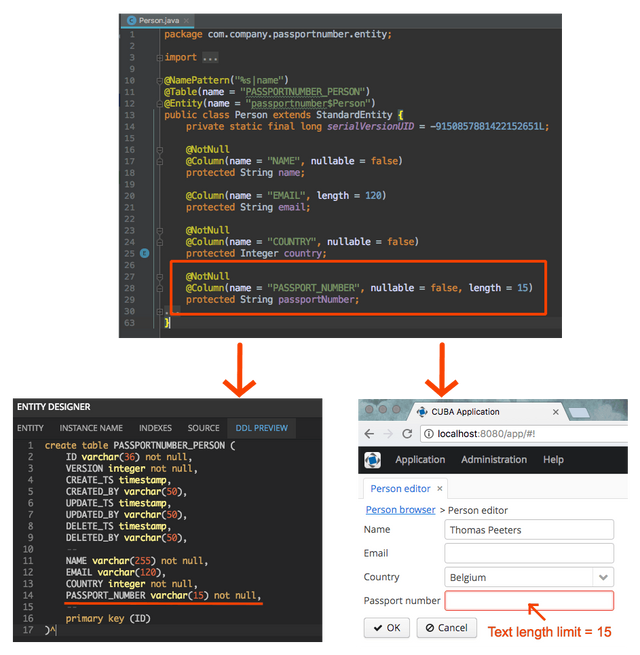Select the DDL PREVIEW tab
The height and width of the screenshot is (655, 640).
tap(262, 428)
